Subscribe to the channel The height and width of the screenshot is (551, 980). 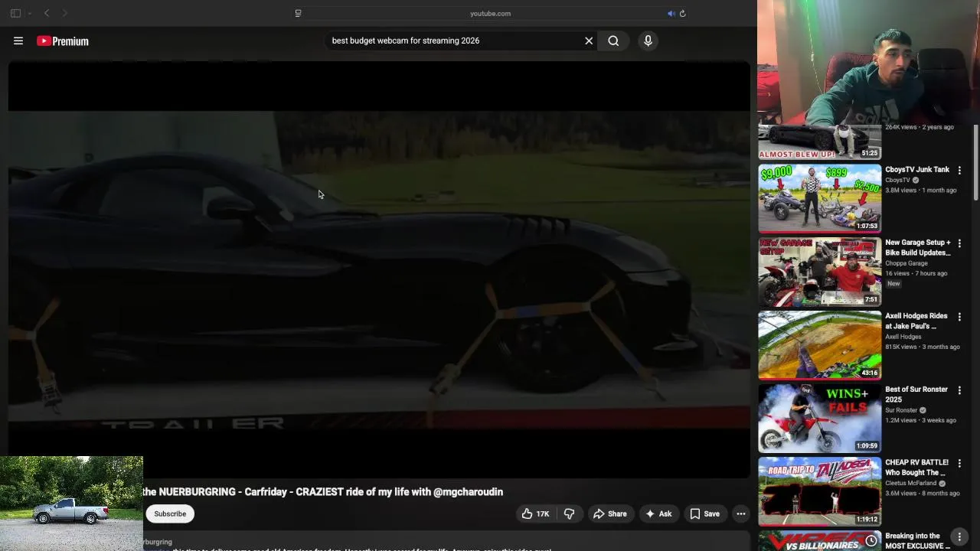(x=170, y=514)
